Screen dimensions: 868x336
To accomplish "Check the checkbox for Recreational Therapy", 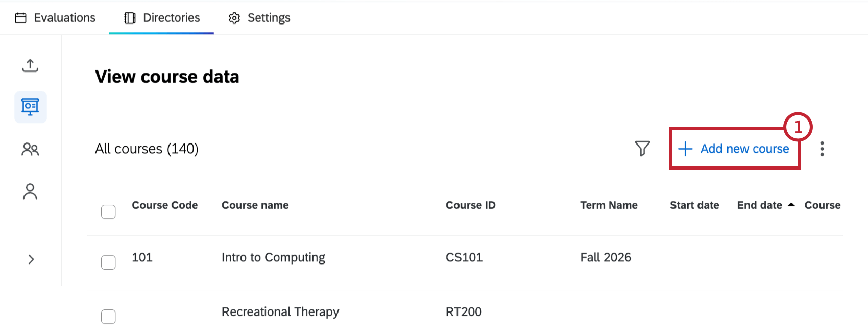I will [x=108, y=317].
